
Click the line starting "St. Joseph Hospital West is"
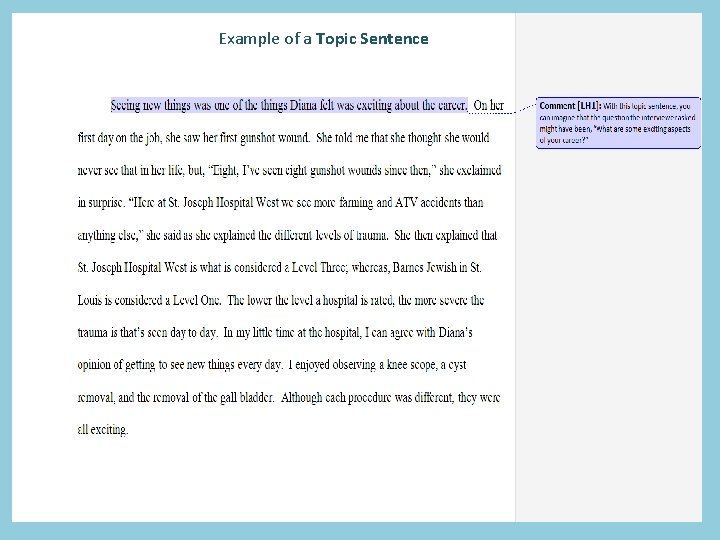tap(280, 267)
